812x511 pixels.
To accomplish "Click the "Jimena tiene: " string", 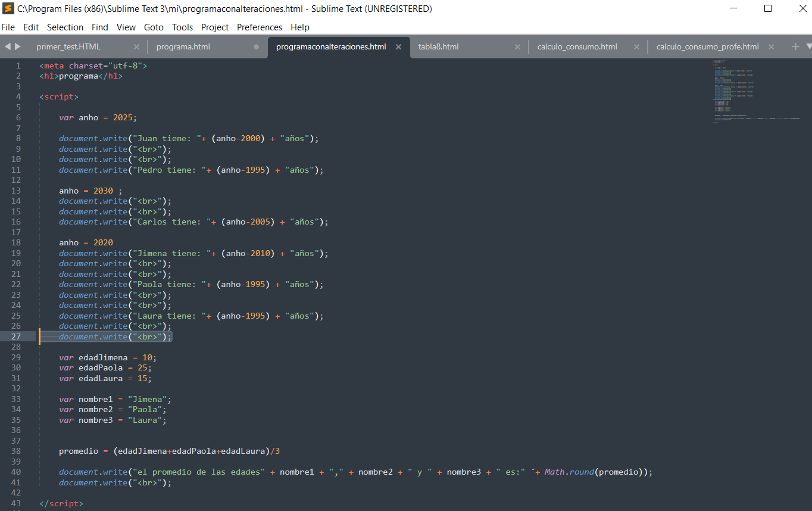I will pos(172,253).
